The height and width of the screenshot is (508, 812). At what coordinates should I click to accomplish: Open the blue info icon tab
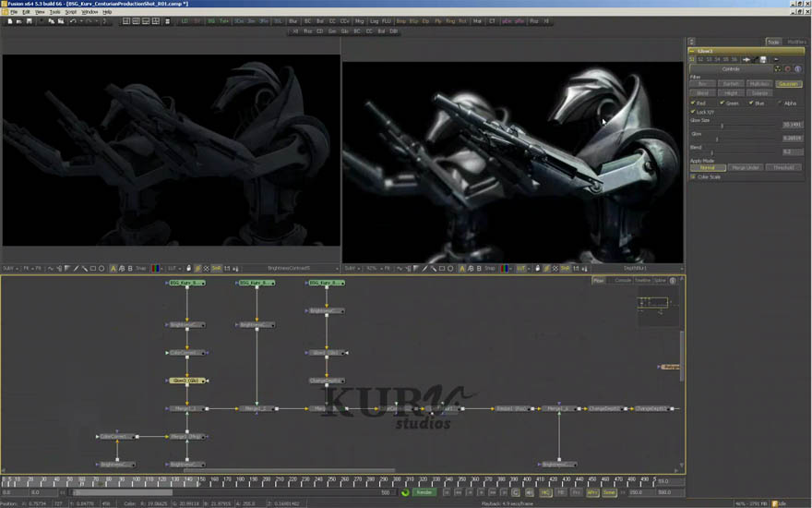click(797, 69)
